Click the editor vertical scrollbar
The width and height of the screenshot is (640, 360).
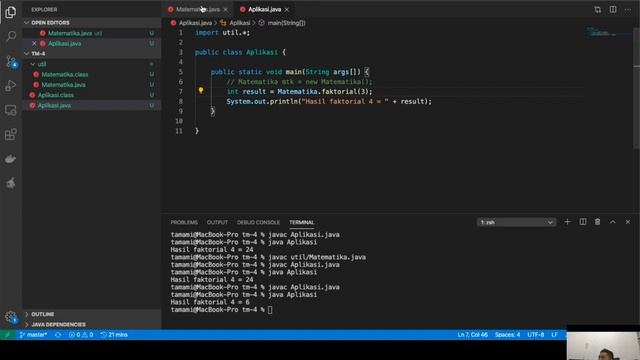click(636, 88)
